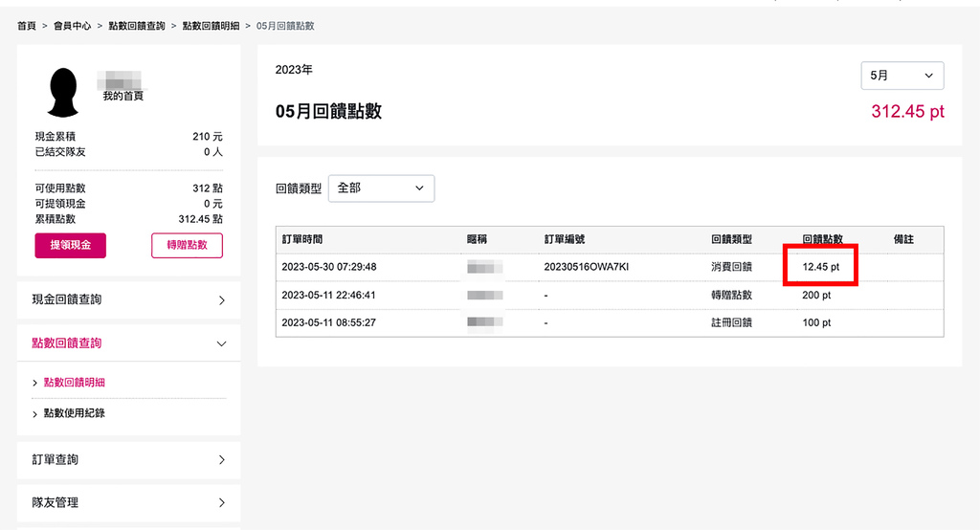
Task: Click the 05月回饋點數 page heading
Action: [328, 111]
